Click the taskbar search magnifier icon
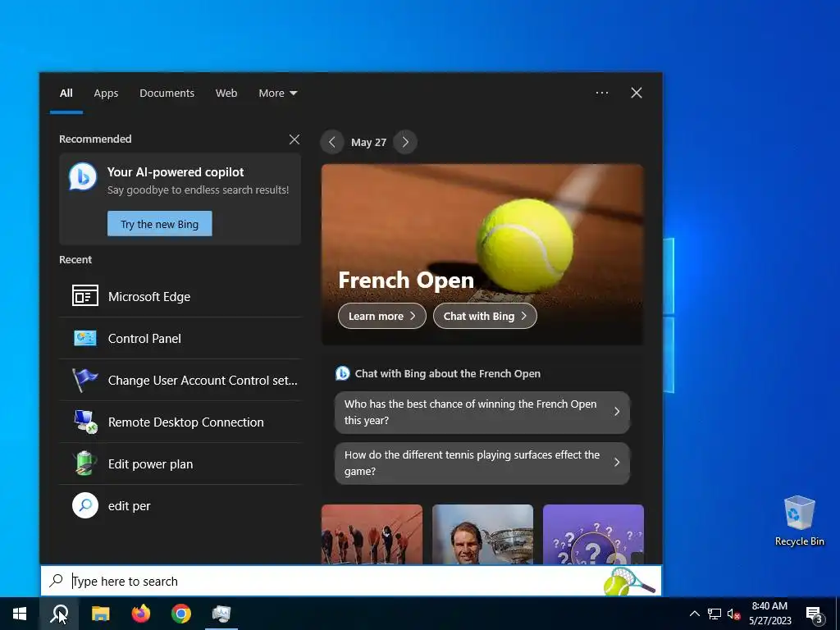 pos(59,614)
